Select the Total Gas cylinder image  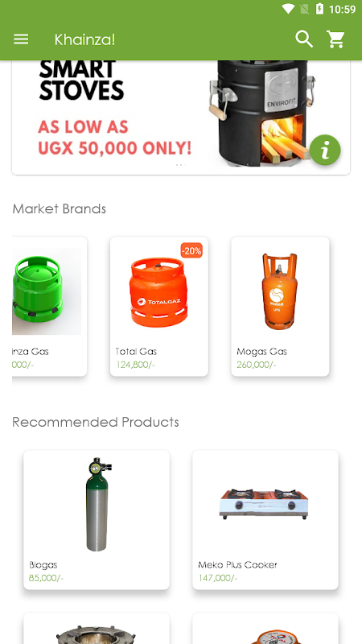(158, 291)
